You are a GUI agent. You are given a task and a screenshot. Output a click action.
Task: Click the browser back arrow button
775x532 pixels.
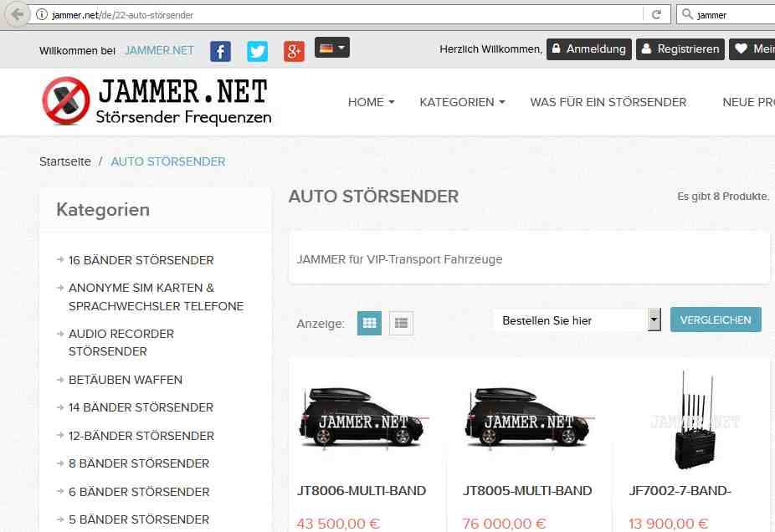pos(18,15)
